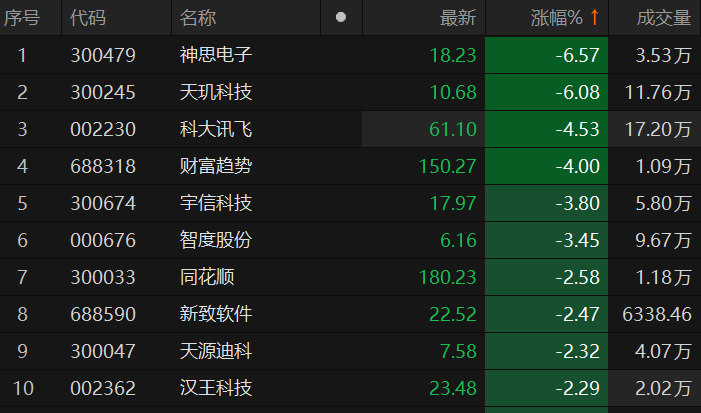Viewport: 701px width, 413px height.
Task: Sort by 成交量 column header
Action: 664,18
